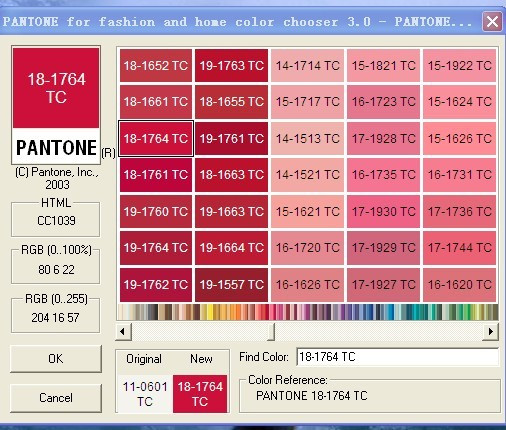Select the 17-1930 TC swatch
This screenshot has width=506, height=430.
[383, 211]
